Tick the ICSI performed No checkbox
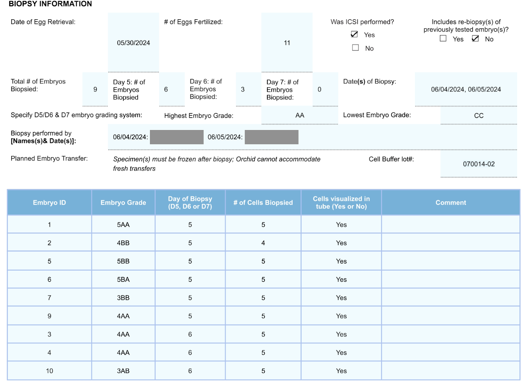The height and width of the screenshot is (392, 532). point(355,48)
